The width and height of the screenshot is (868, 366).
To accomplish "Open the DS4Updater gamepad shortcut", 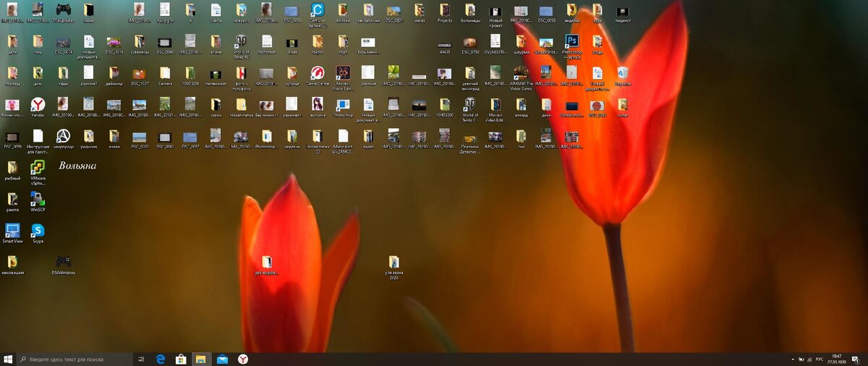I will click(63, 10).
